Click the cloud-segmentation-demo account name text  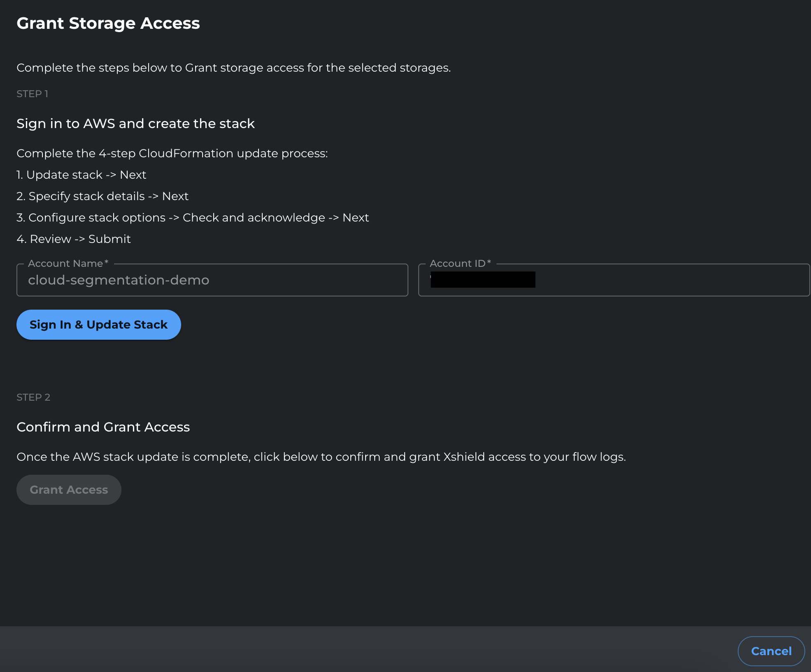click(x=119, y=280)
